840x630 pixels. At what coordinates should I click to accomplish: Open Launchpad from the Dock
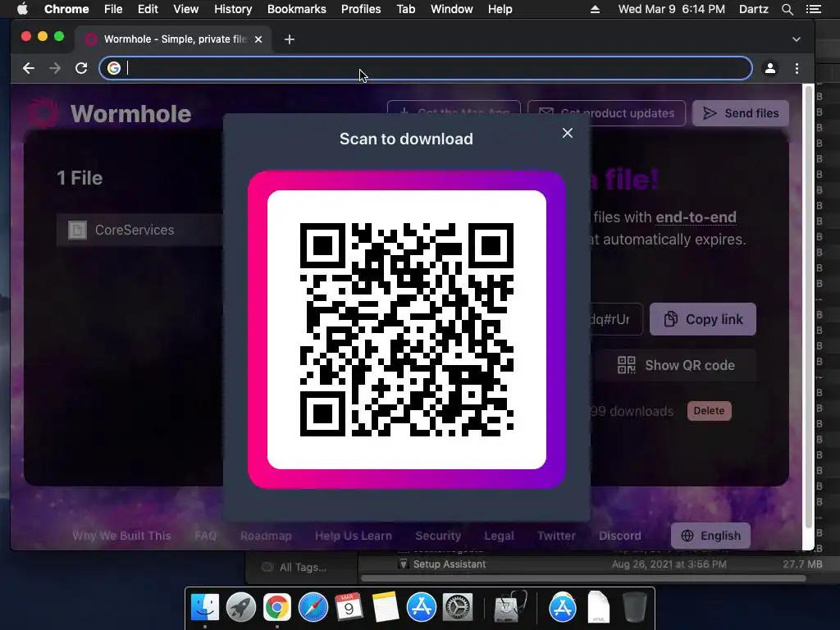[x=240, y=608]
